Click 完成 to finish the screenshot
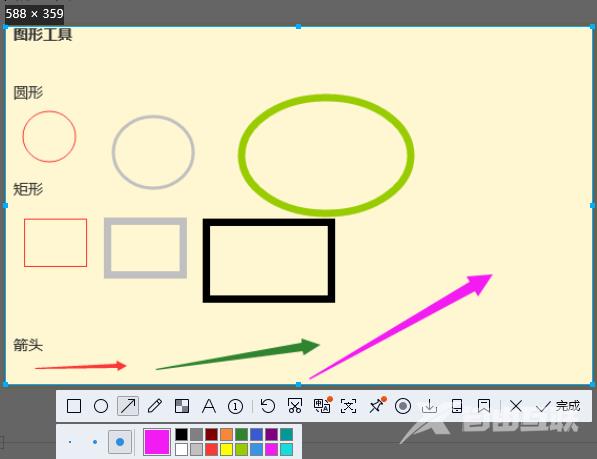This screenshot has width=597, height=459. tap(558, 406)
